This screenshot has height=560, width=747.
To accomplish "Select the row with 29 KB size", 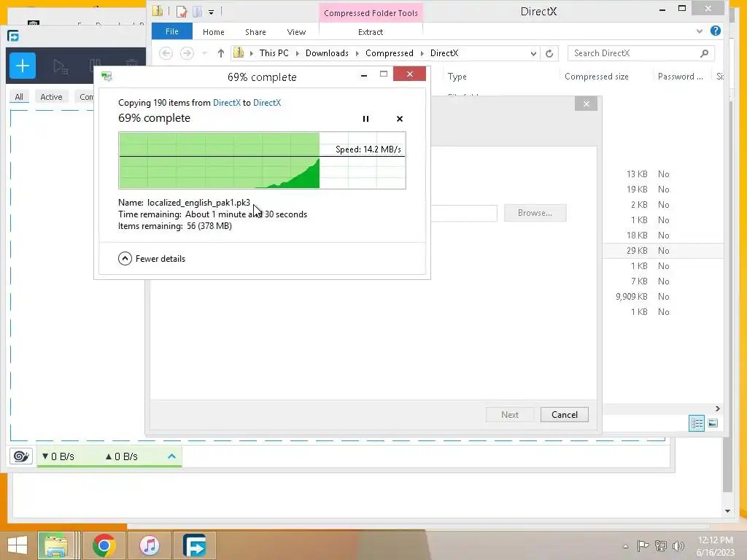I will [x=662, y=251].
